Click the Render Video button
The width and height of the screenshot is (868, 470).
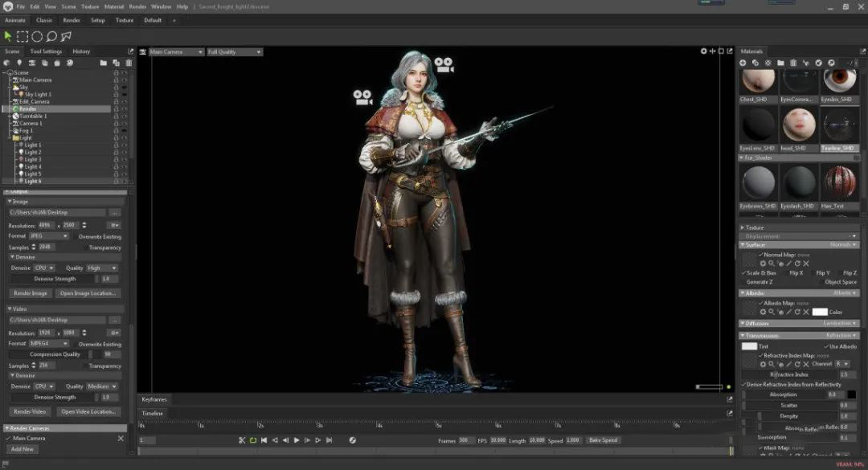click(30, 412)
